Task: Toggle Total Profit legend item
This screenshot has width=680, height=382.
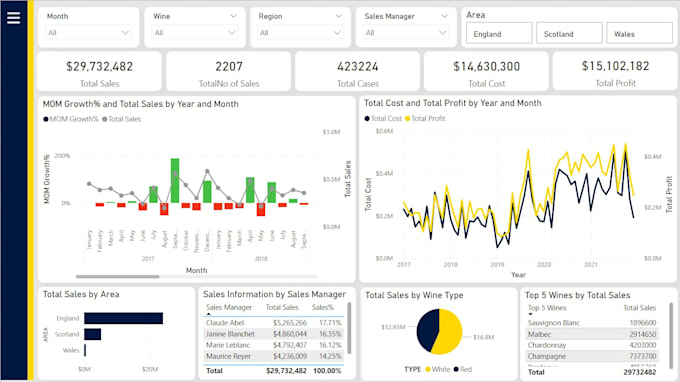Action: pos(425,118)
